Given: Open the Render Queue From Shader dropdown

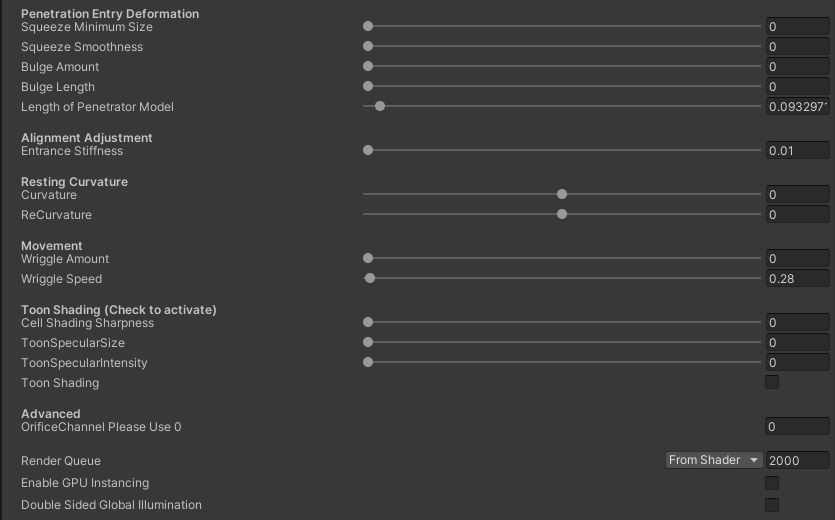Looking at the screenshot, I should (x=713, y=460).
